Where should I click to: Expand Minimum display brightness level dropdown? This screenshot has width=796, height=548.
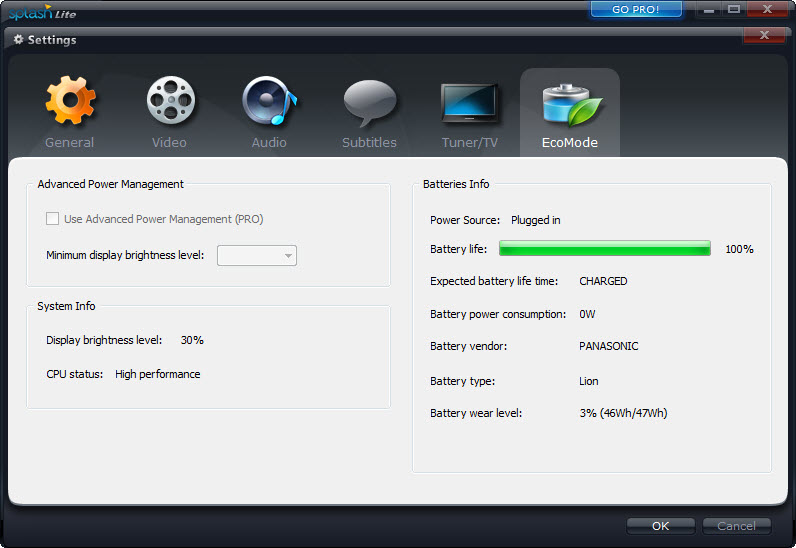coord(257,255)
